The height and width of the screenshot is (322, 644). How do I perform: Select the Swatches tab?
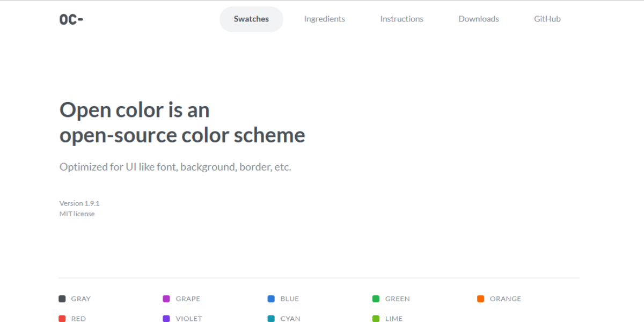pos(251,19)
